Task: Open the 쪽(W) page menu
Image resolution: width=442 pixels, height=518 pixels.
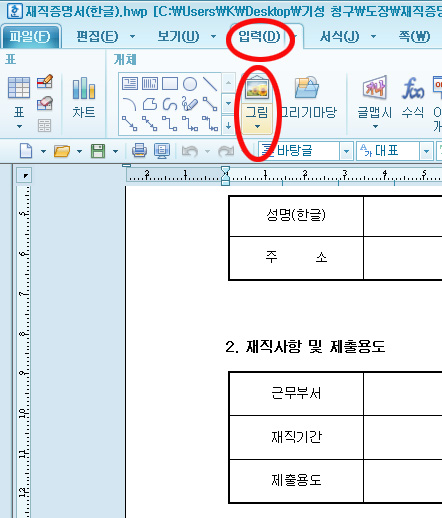Action: pos(414,36)
